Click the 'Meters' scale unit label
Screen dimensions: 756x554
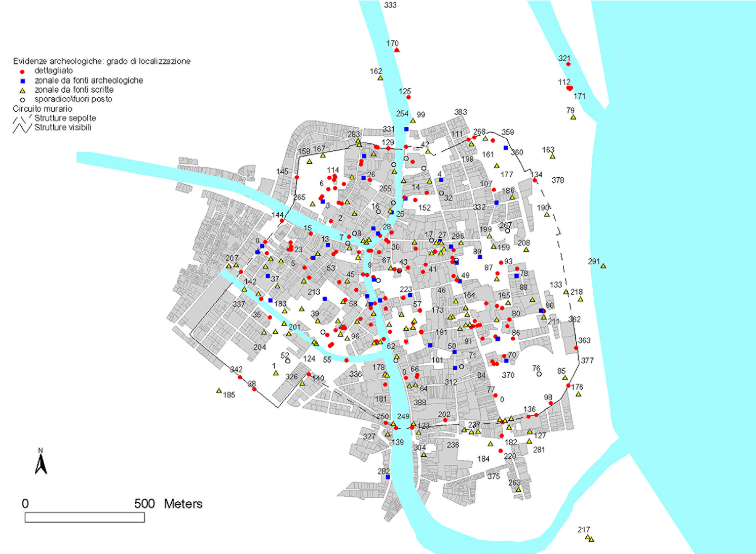click(183, 503)
